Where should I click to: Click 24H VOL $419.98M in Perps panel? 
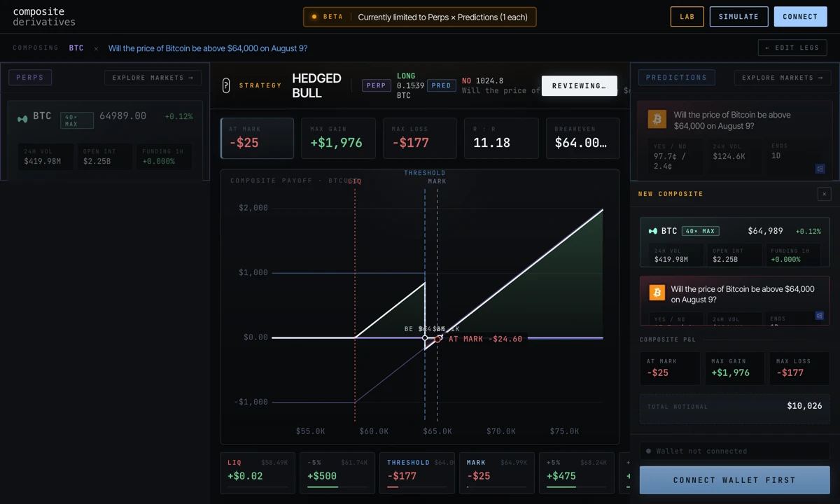click(45, 157)
